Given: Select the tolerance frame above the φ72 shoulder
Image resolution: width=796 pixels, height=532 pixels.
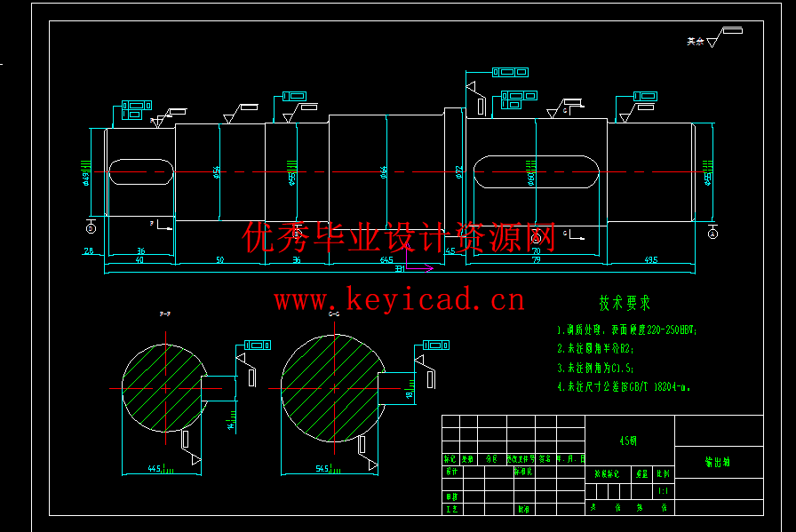Looking at the screenshot, I should pyautogui.click(x=509, y=72).
